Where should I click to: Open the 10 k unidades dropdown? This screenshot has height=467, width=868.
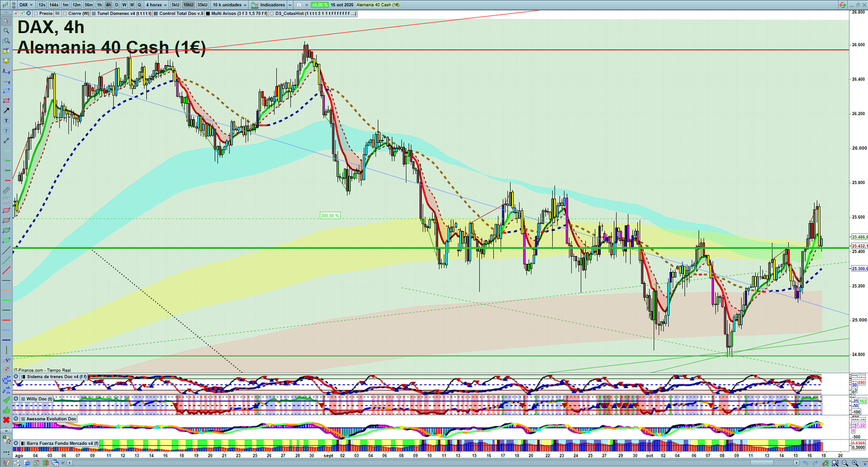229,5
